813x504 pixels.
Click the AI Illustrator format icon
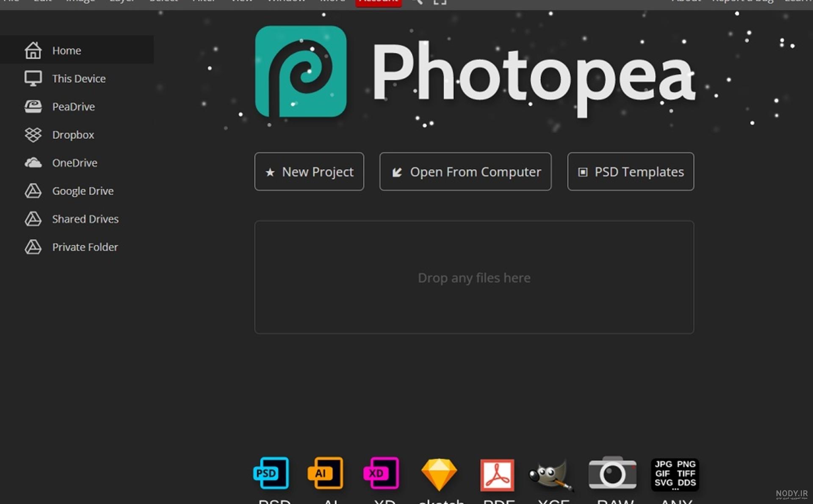(x=325, y=473)
